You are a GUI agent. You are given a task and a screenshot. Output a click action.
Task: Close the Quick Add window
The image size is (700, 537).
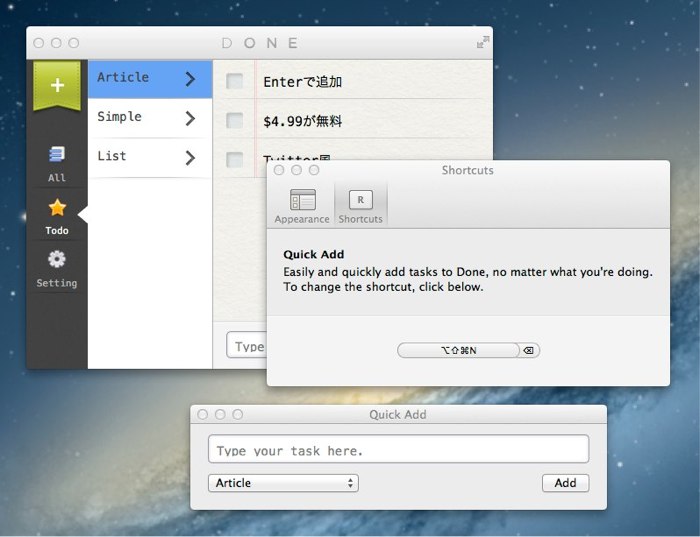tap(202, 415)
